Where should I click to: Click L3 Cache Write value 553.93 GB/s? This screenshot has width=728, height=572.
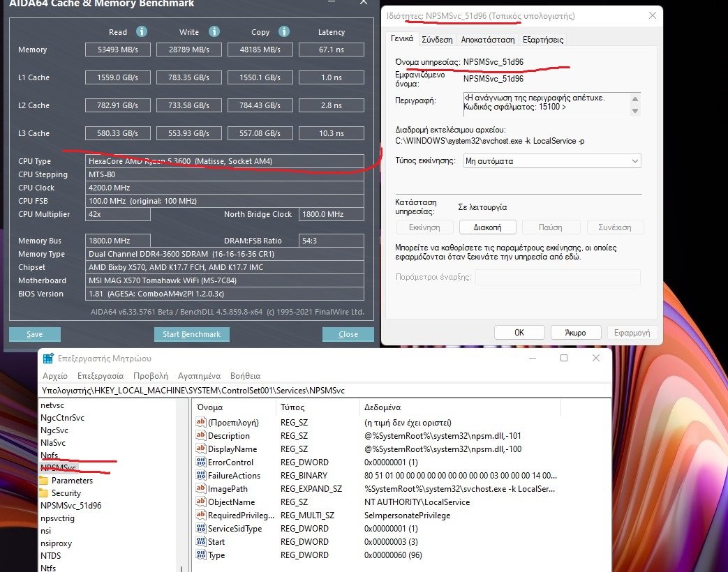click(x=189, y=133)
